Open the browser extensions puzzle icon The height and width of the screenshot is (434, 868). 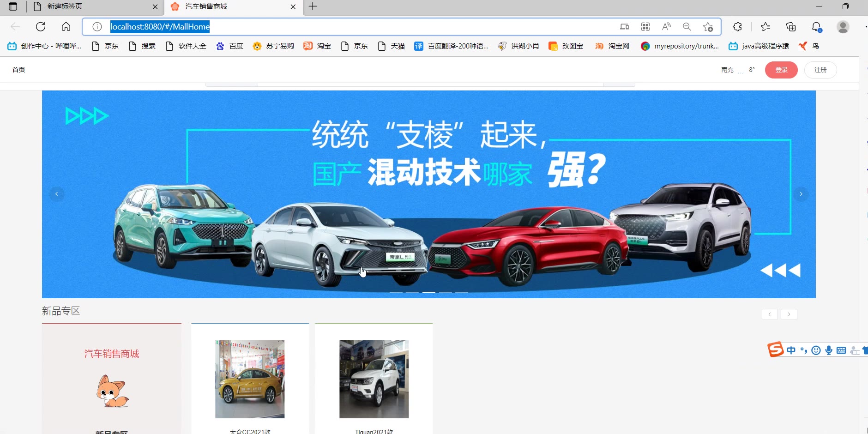point(737,27)
